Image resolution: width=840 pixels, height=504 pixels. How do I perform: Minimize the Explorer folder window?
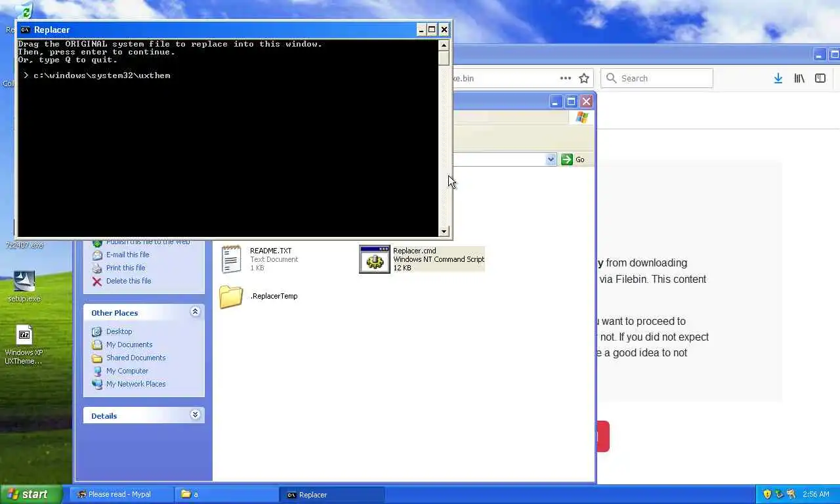tap(556, 101)
